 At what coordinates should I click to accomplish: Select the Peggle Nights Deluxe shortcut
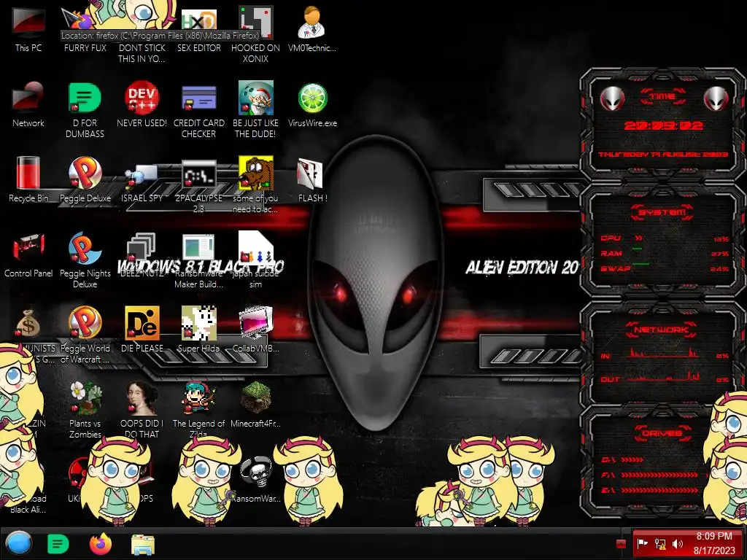(x=85, y=260)
